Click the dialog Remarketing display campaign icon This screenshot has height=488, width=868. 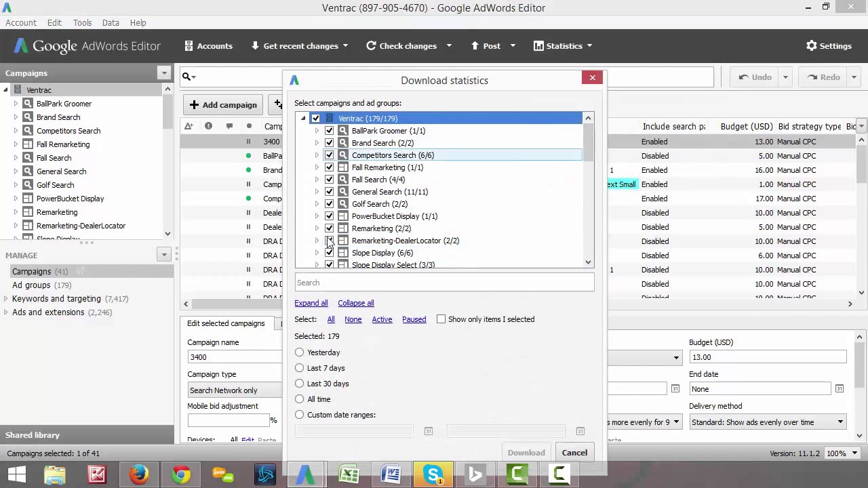[343, 228]
